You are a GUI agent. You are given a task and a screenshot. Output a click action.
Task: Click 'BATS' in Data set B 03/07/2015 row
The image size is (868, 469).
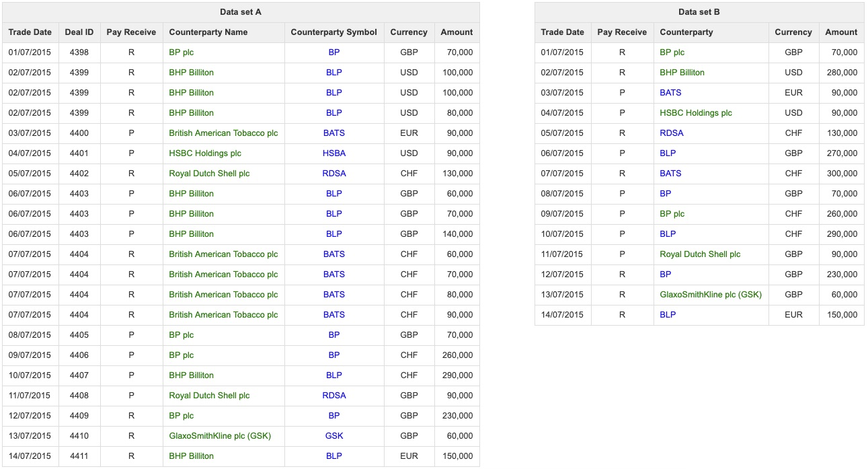click(670, 93)
